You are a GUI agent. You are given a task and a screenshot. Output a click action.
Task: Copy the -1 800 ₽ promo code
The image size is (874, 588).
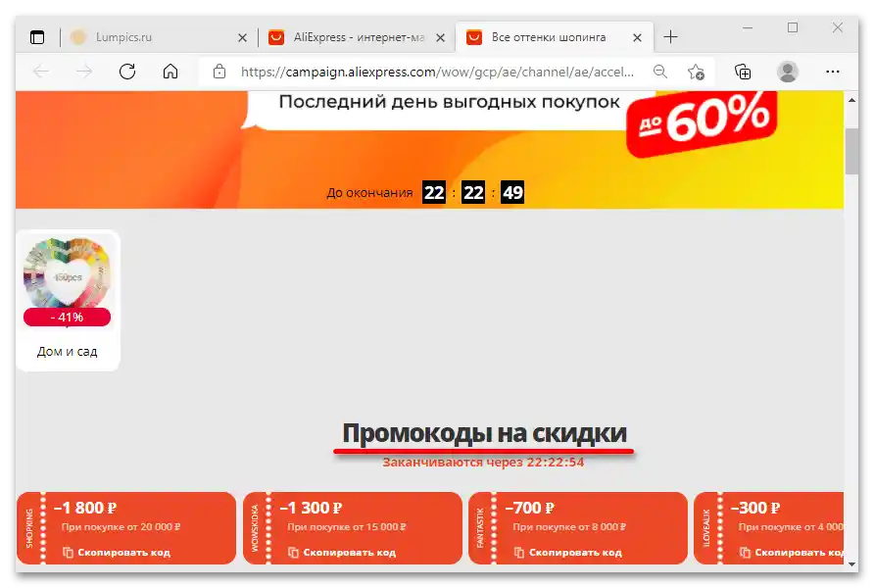pyautogui.click(x=123, y=553)
